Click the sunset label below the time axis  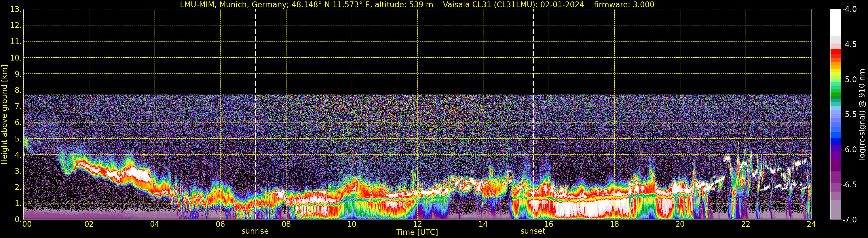532,231
